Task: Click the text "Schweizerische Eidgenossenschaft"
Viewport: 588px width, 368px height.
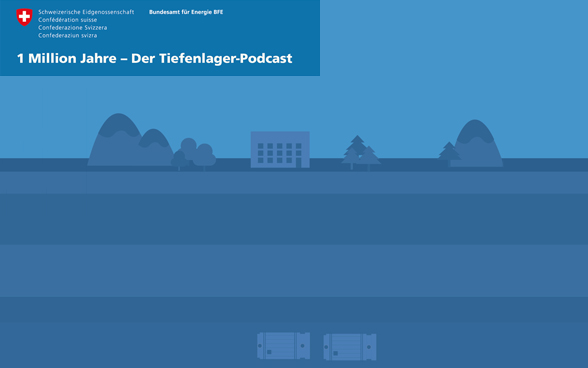Action: coord(86,12)
